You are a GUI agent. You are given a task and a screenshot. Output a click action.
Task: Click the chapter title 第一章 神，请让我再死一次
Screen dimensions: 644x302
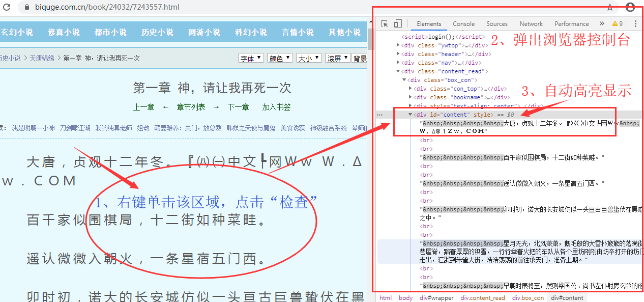click(x=212, y=88)
